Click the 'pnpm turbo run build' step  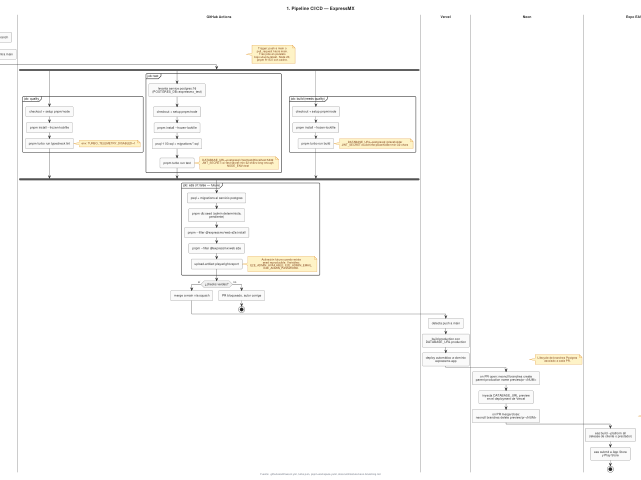[316, 144]
